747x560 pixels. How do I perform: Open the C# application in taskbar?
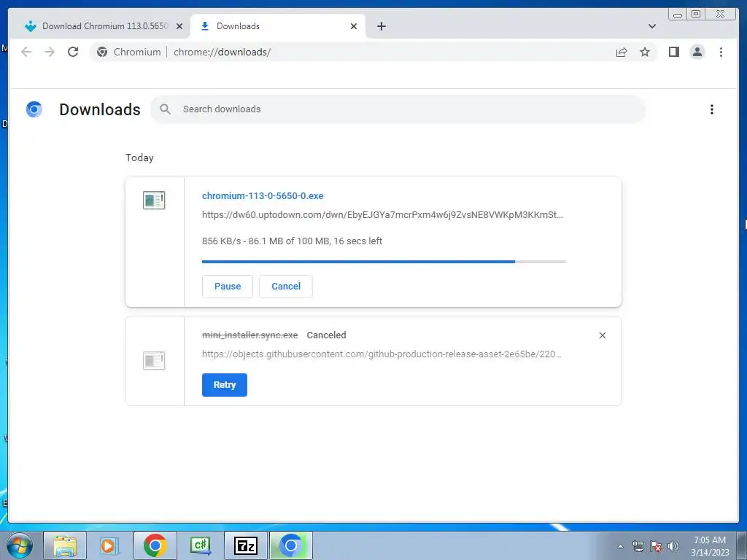pyautogui.click(x=200, y=545)
